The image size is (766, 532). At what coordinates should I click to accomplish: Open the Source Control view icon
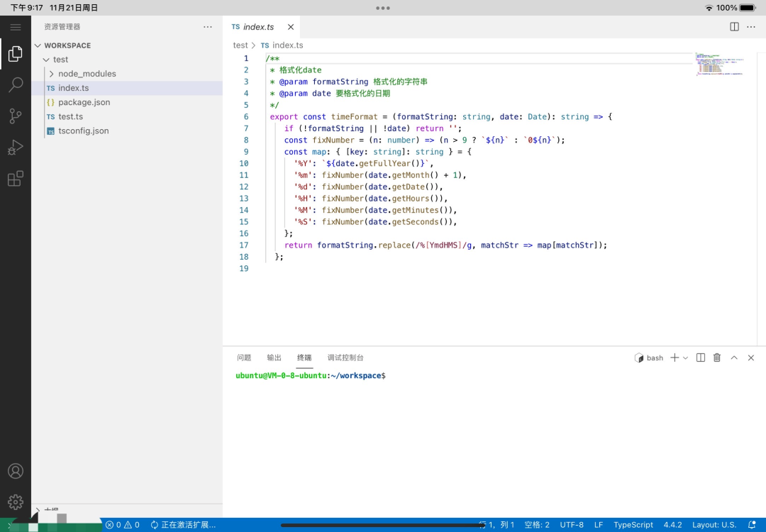coord(15,116)
